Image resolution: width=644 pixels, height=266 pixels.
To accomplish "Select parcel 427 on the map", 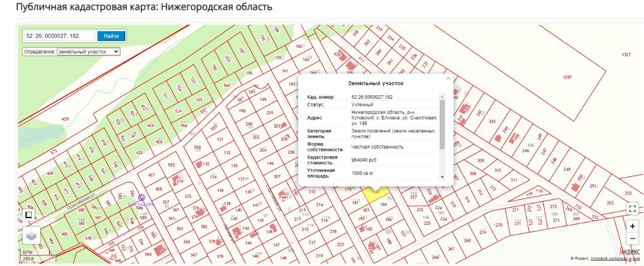I will [151, 175].
